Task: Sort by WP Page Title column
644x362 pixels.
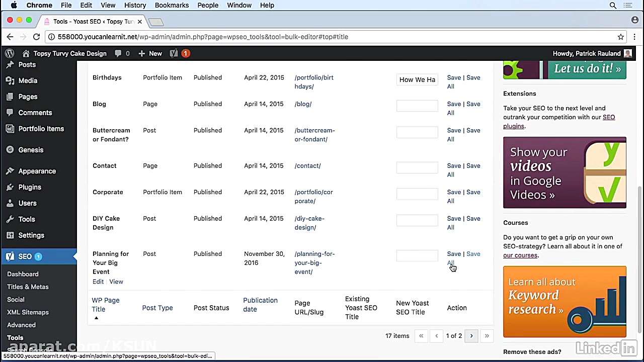Action: pos(106,305)
